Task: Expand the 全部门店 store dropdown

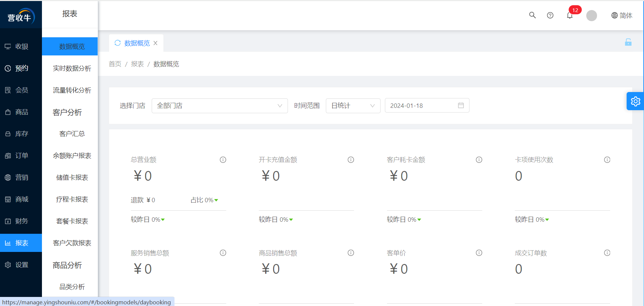Action: tap(220, 106)
